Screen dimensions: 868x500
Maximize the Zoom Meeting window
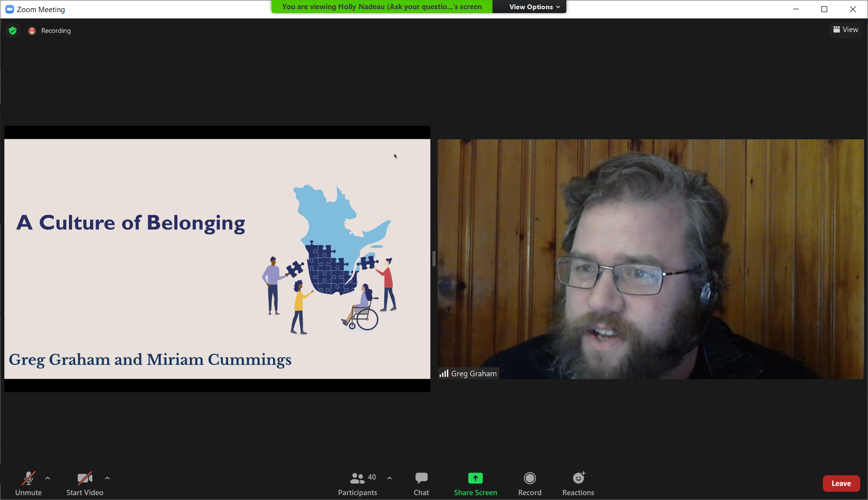click(x=824, y=9)
